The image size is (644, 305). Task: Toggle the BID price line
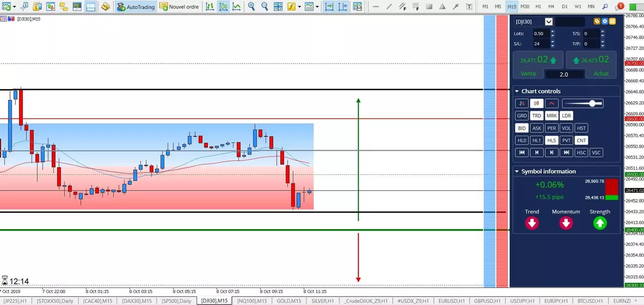point(522,128)
